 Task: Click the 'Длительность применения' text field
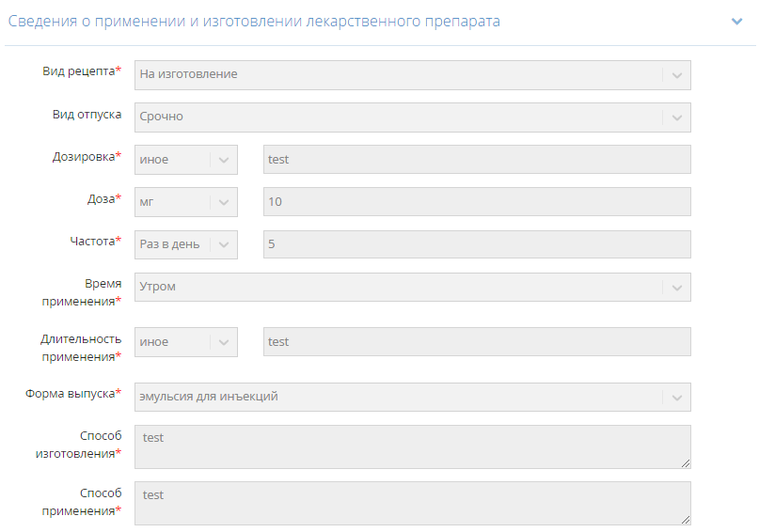point(477,342)
